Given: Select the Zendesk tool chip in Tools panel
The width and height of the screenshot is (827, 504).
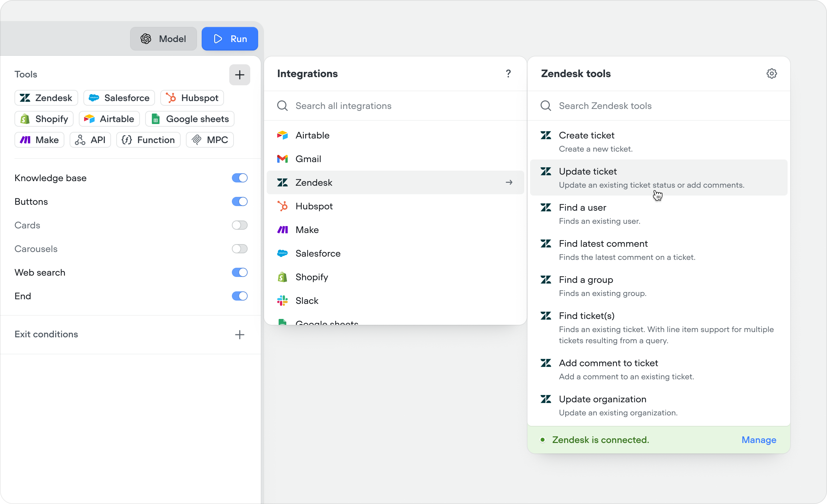Looking at the screenshot, I should point(46,97).
